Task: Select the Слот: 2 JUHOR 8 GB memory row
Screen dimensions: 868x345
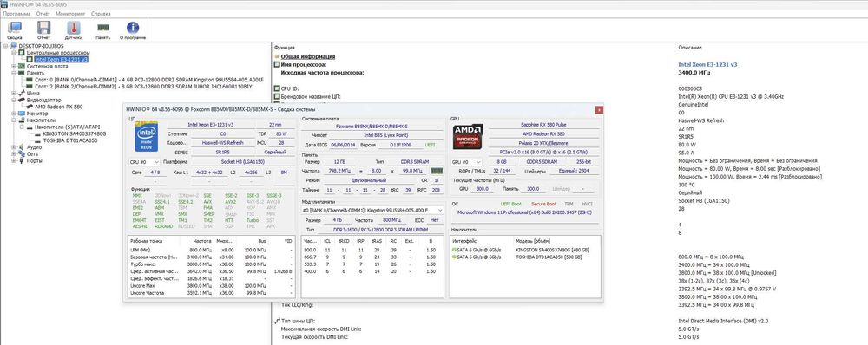Action: click(143, 87)
